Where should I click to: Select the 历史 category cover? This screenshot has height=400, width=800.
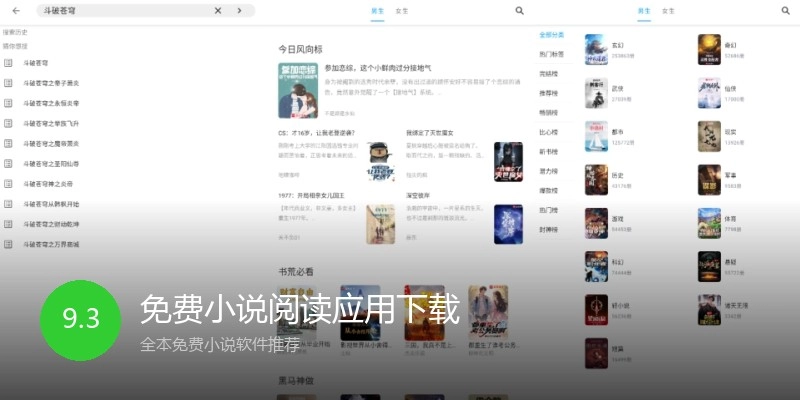pyautogui.click(x=596, y=178)
